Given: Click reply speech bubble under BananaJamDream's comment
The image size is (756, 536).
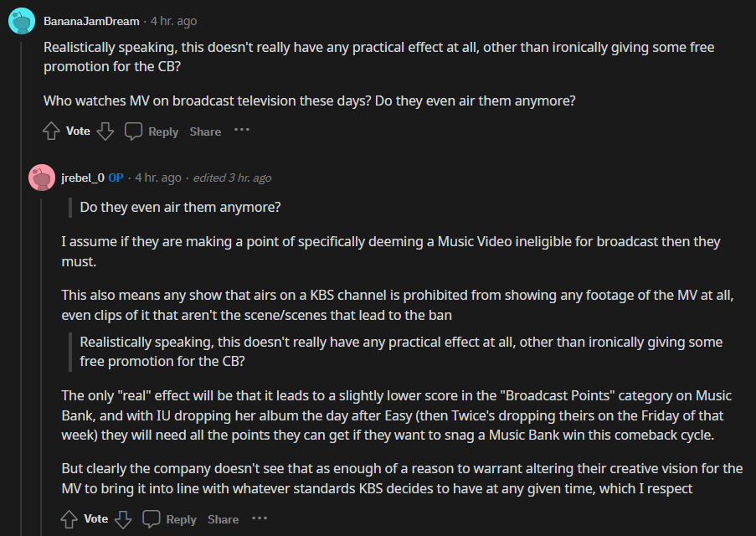Looking at the screenshot, I should click(x=134, y=131).
